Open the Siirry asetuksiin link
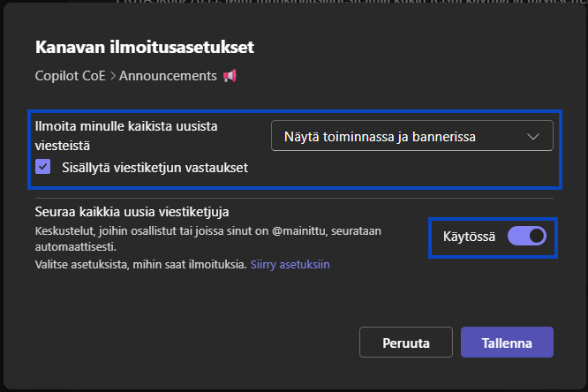 click(290, 264)
